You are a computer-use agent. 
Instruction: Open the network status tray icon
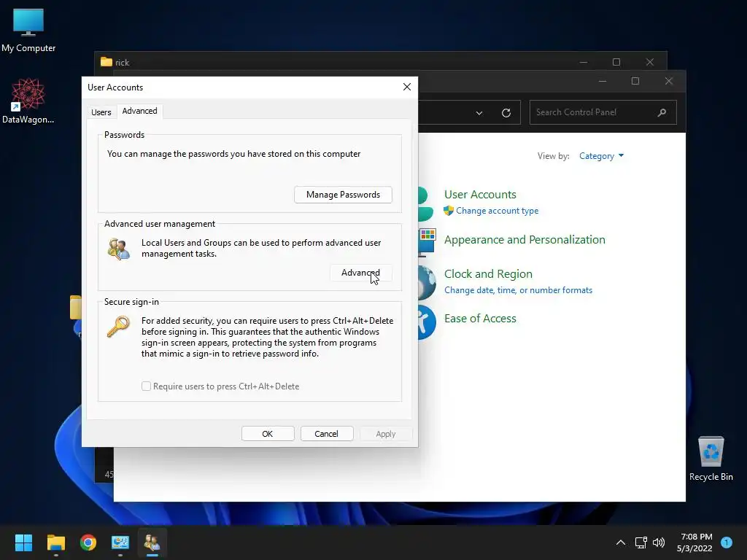pos(640,542)
